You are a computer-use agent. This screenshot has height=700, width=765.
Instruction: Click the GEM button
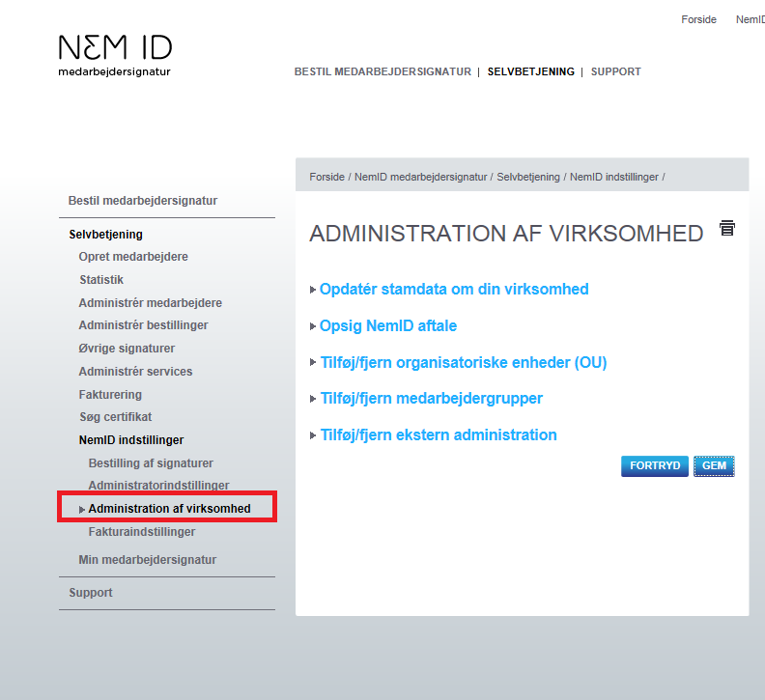coord(714,465)
